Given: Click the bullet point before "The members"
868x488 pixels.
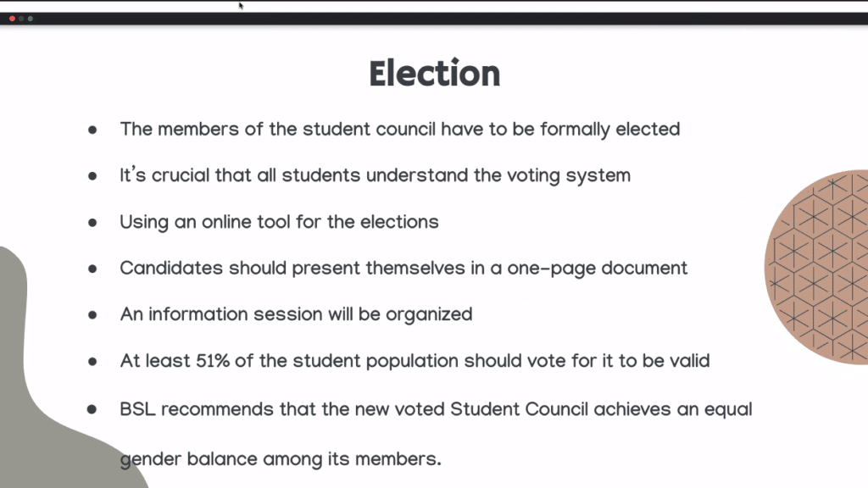Looking at the screenshot, I should tap(92, 130).
